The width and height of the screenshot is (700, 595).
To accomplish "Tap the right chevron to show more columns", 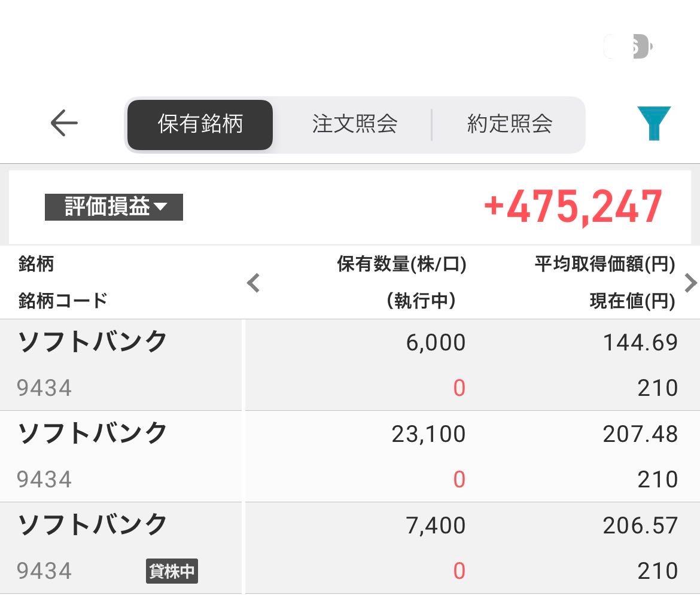I will (x=691, y=283).
